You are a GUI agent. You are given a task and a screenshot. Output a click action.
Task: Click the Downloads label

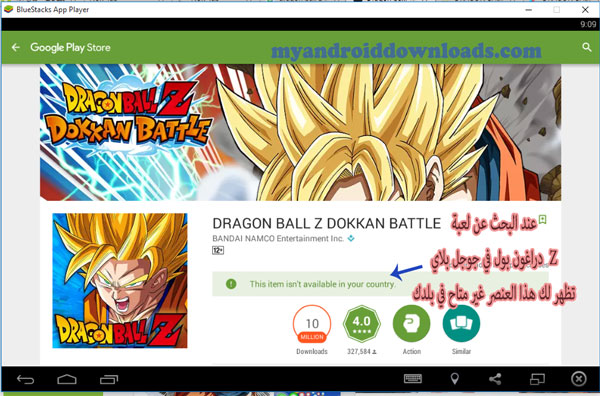[x=312, y=351]
